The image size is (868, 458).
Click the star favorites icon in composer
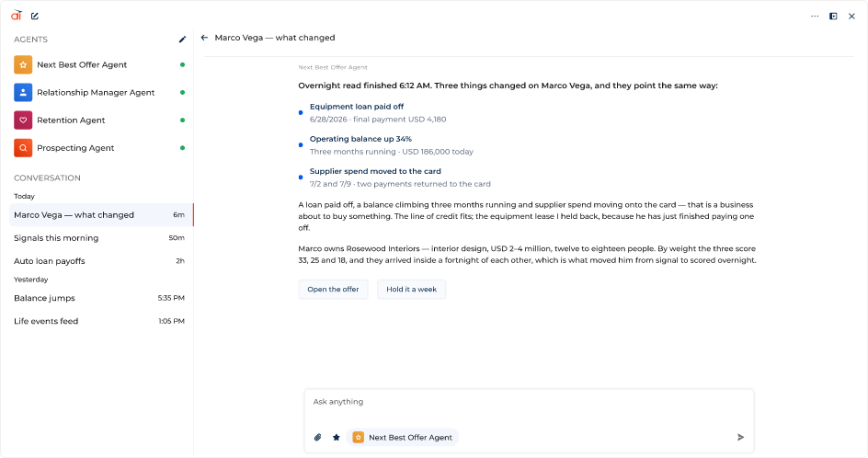coord(336,438)
